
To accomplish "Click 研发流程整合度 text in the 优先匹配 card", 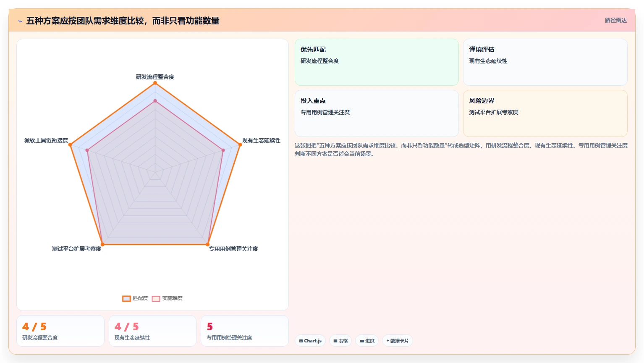I will coord(319,61).
